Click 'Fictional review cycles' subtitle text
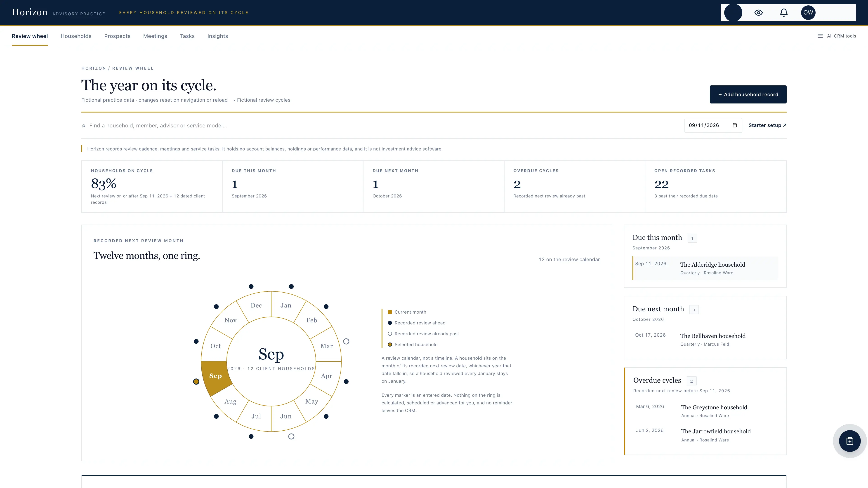 click(264, 100)
